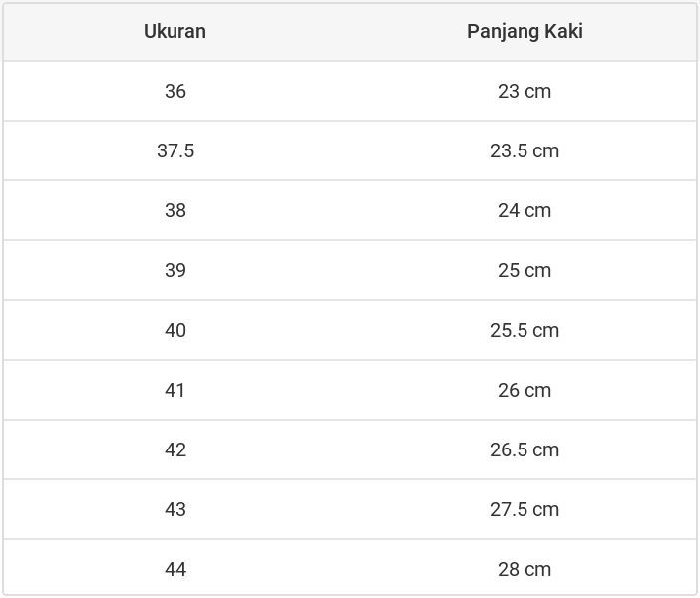Select size 43 cell
Image resolution: width=700 pixels, height=598 pixels.
point(175,509)
